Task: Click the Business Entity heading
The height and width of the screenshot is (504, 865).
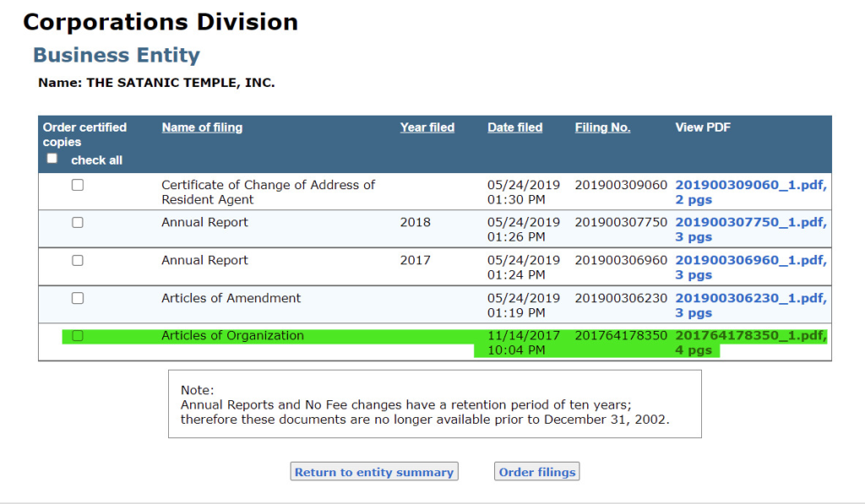Action: tap(117, 55)
